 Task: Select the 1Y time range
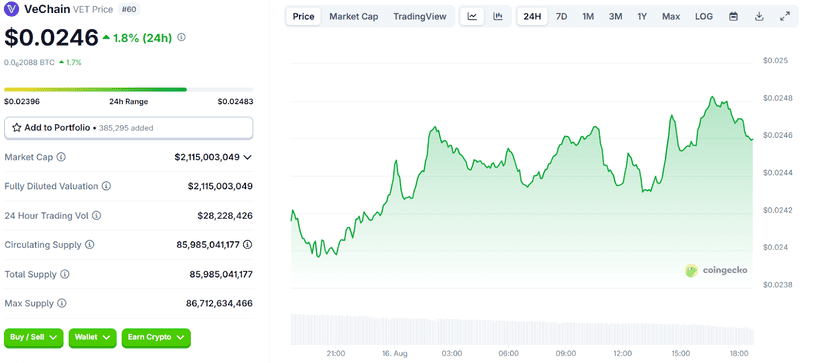click(x=642, y=16)
